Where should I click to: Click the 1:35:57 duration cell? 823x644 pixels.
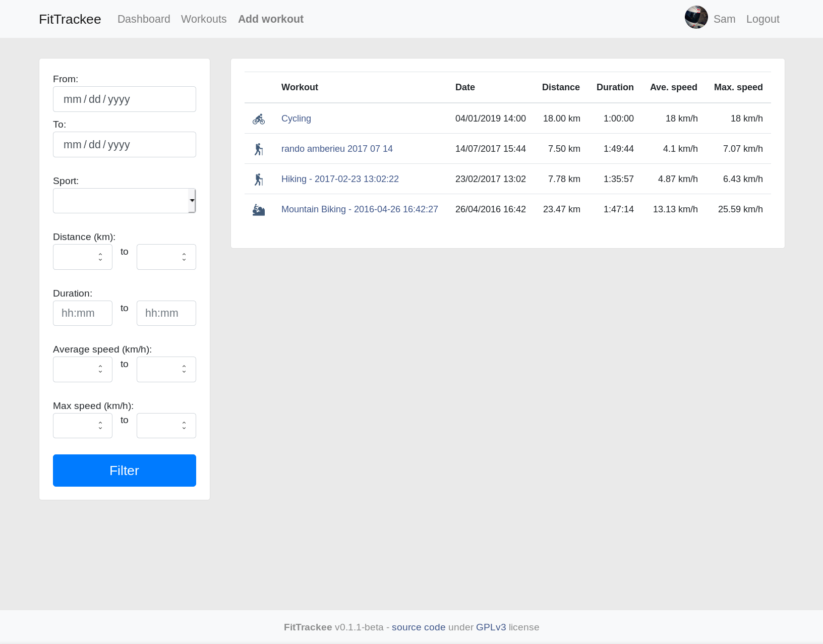click(619, 179)
